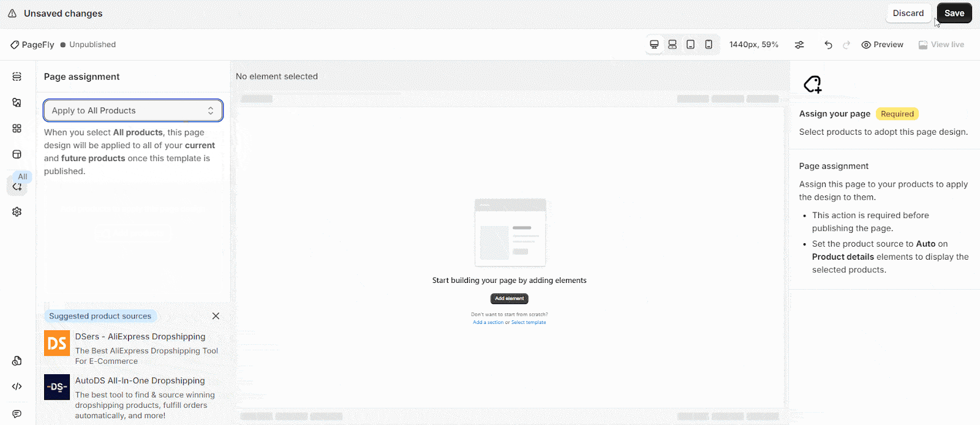The height and width of the screenshot is (425, 980).
Task: Open the layers outline sidebar icon
Action: (x=17, y=77)
